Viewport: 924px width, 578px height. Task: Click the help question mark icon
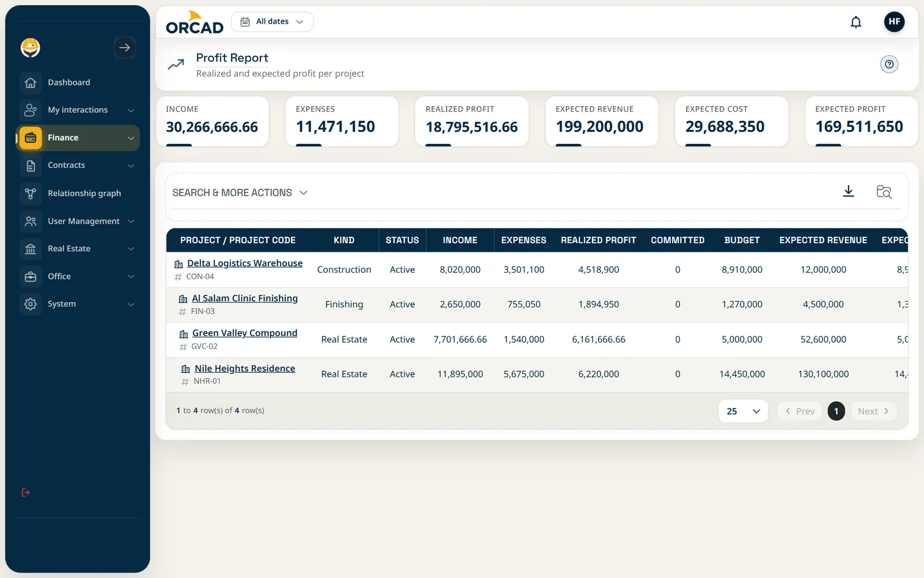coord(889,64)
